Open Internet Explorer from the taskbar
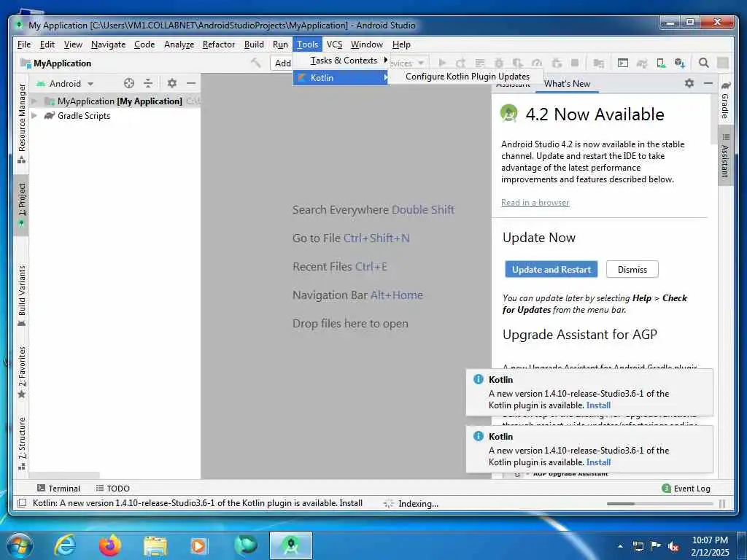747x560 pixels. pos(65,545)
